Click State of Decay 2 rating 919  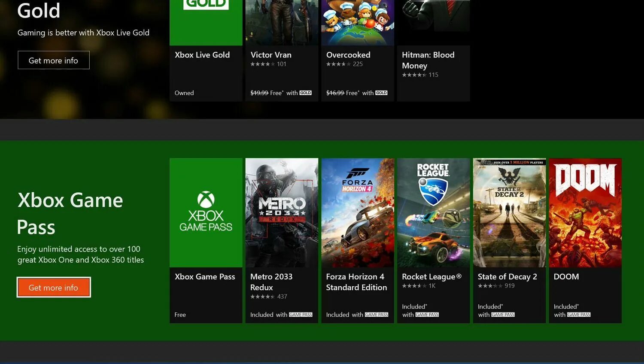[496, 286]
